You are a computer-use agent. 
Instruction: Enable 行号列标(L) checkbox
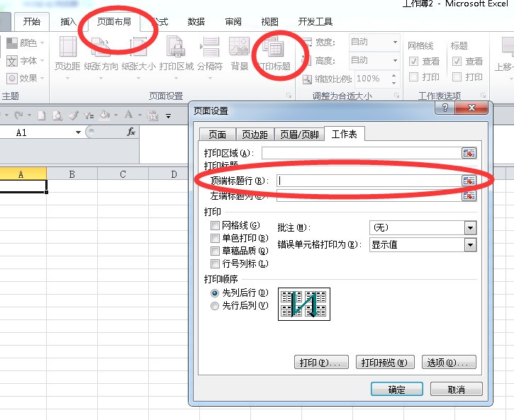[215, 264]
